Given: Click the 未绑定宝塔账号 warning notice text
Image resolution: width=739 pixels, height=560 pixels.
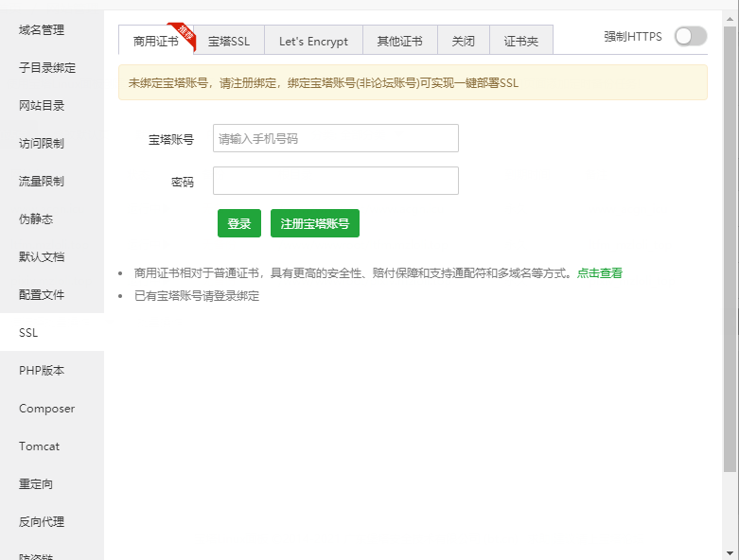Looking at the screenshot, I should pyautogui.click(x=324, y=83).
